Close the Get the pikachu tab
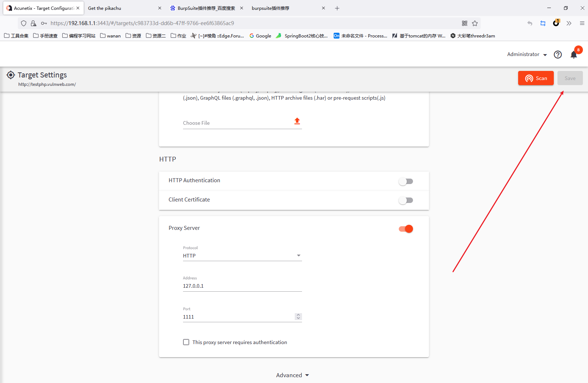The width and height of the screenshot is (588, 383). click(x=160, y=8)
